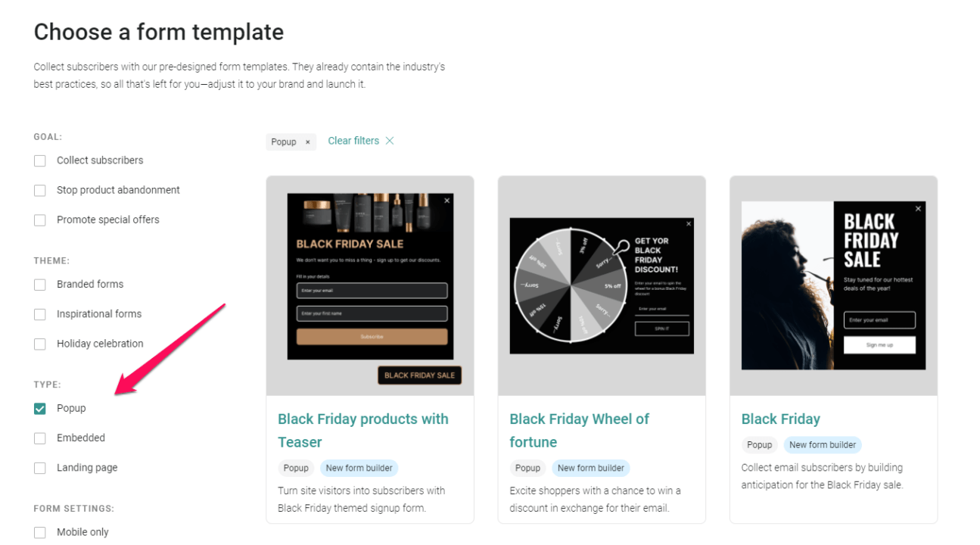Enable the Collect subscribers filter
Screen dimensions: 980x545
click(x=39, y=160)
